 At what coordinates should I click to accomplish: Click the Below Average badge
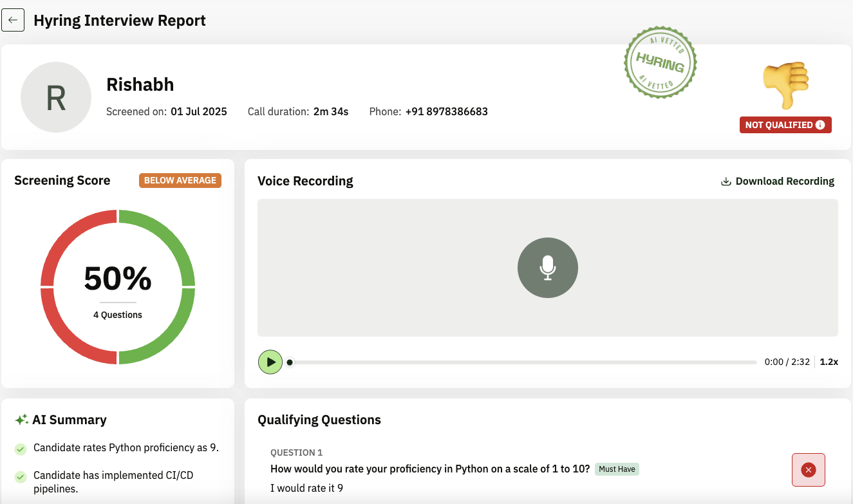tap(180, 180)
